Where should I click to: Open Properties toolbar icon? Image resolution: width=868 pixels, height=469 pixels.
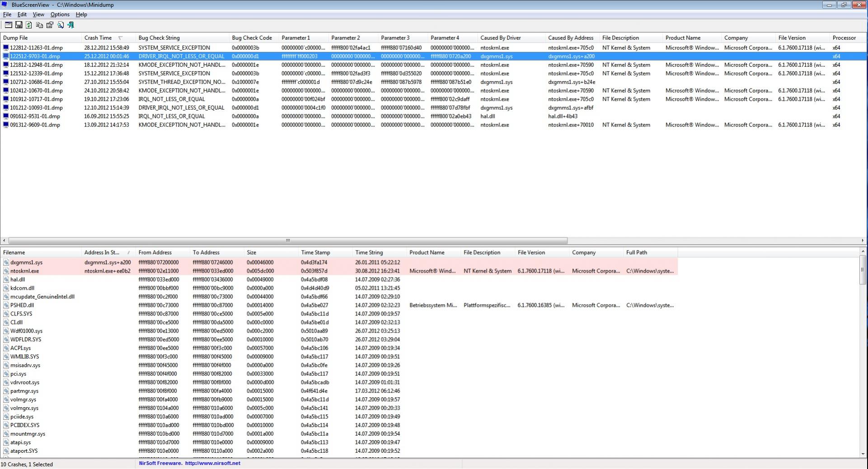click(50, 25)
